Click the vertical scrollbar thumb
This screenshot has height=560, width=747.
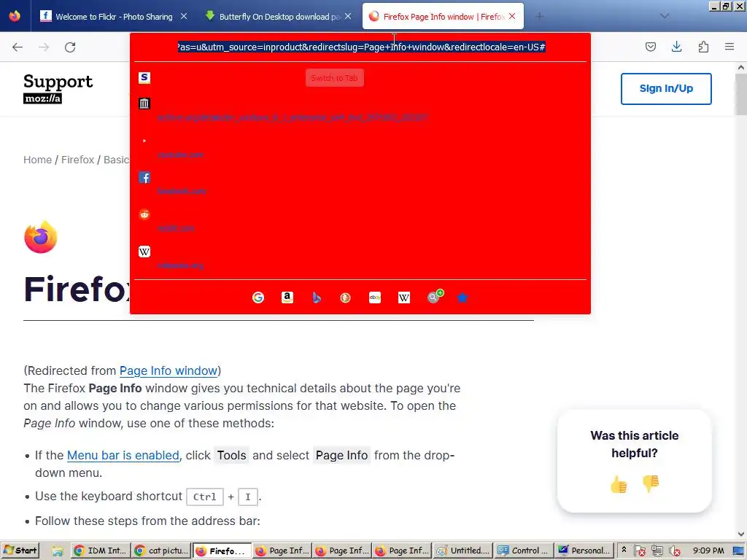[741, 94]
